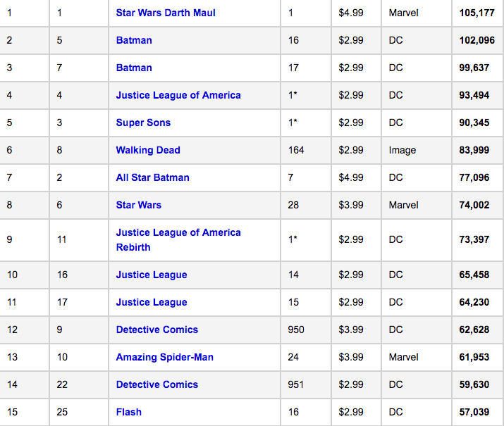
Task: Click the Justice League issue 14 link
Action: (152, 275)
